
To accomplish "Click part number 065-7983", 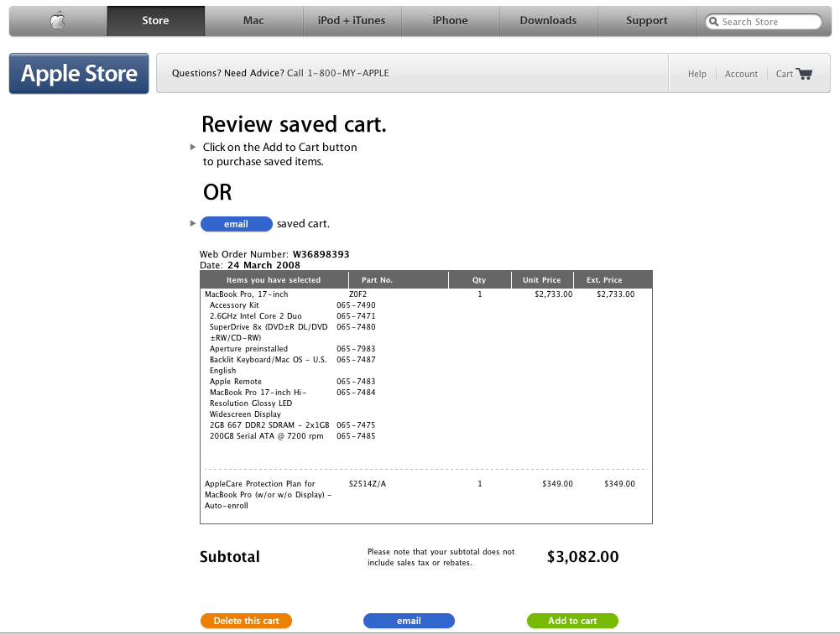I will [356, 349].
